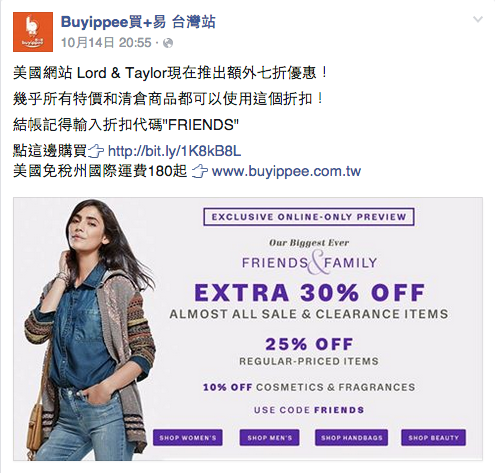495x473 pixels.
Task: Open the www.buyippee.com.tw link
Action: (x=286, y=171)
